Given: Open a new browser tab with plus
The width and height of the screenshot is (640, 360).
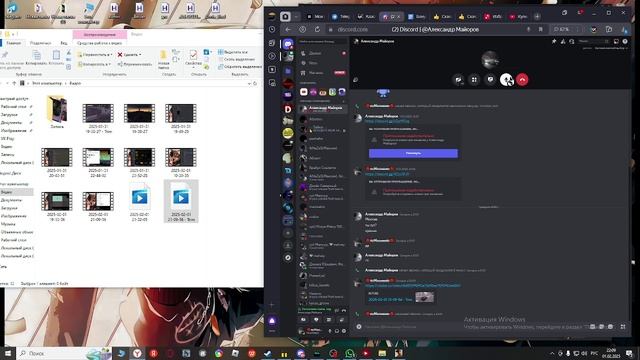Looking at the screenshot, I should [537, 17].
